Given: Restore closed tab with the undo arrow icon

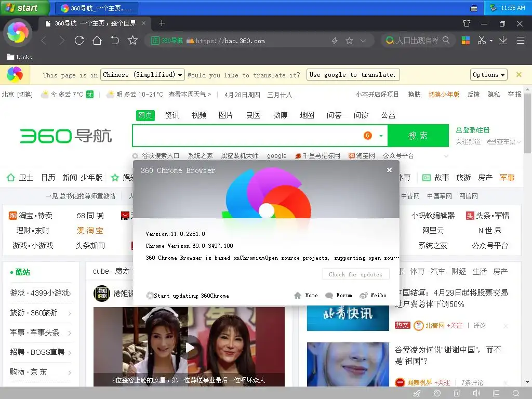Looking at the screenshot, I should [115, 41].
